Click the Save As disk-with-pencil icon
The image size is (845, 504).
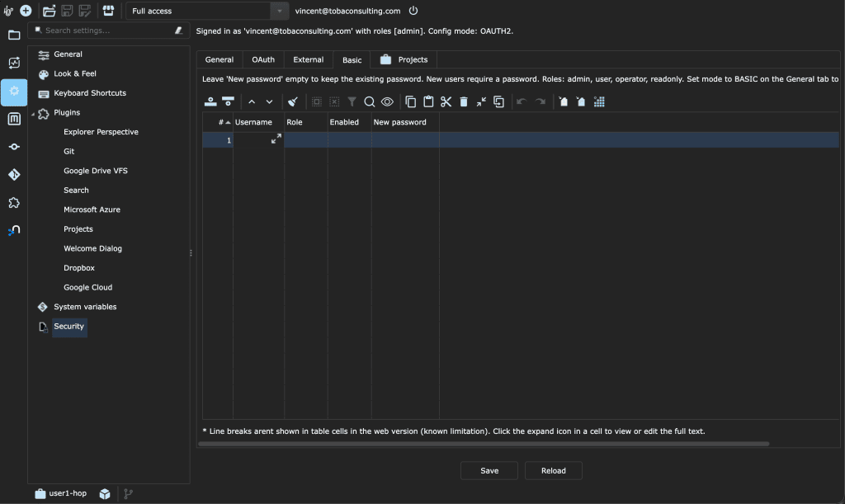click(85, 11)
